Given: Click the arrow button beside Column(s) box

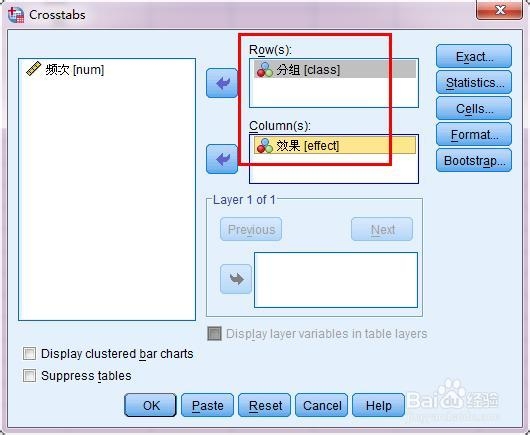Looking at the screenshot, I should (222, 159).
